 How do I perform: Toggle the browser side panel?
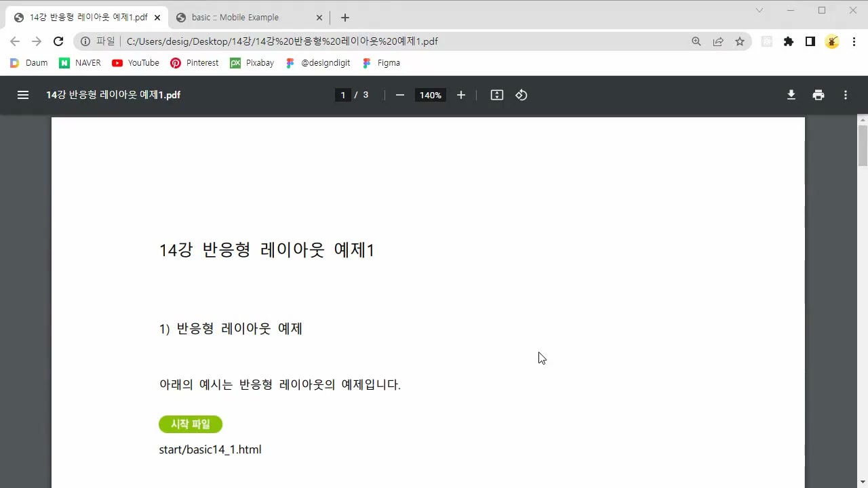coord(810,41)
